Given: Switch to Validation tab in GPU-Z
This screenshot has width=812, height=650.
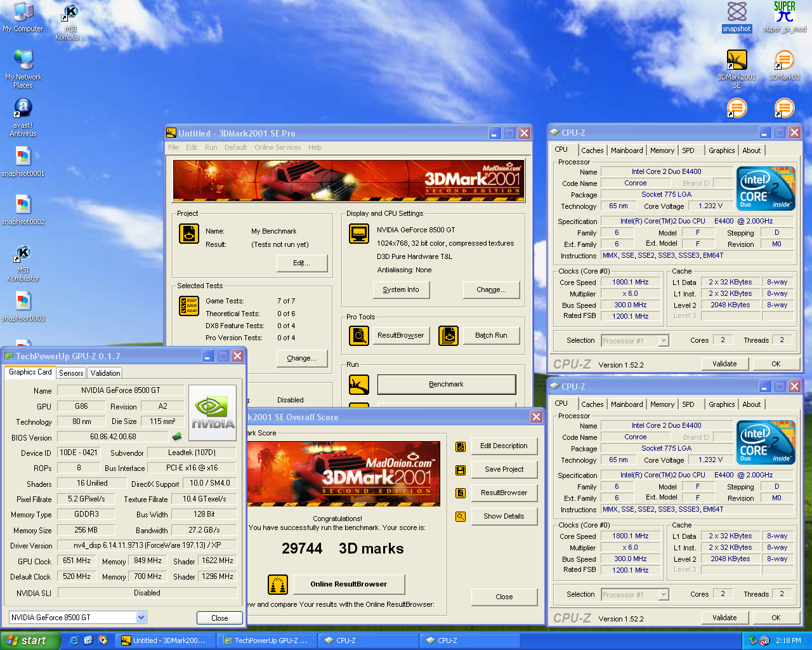Looking at the screenshot, I should 105,373.
